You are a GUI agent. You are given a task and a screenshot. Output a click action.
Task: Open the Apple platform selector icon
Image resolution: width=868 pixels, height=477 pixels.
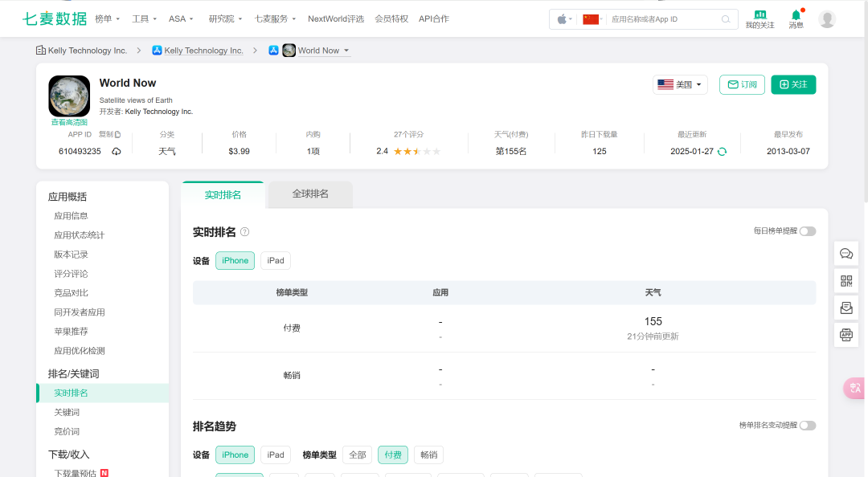[x=562, y=19]
